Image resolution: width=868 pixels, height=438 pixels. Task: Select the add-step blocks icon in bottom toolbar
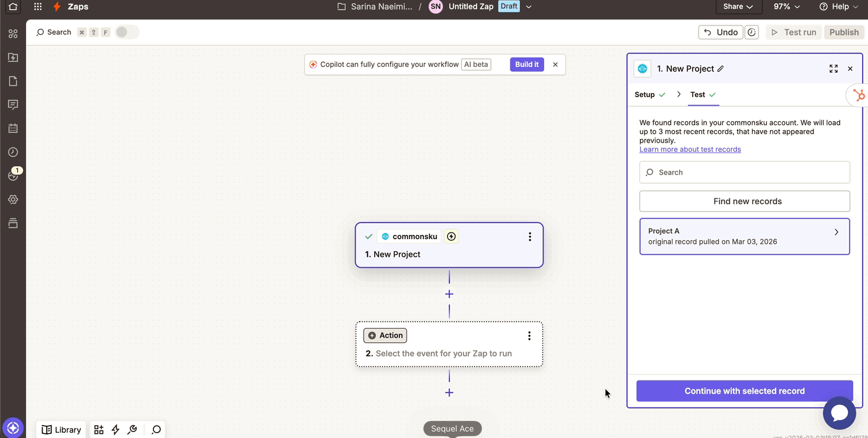(x=98, y=429)
